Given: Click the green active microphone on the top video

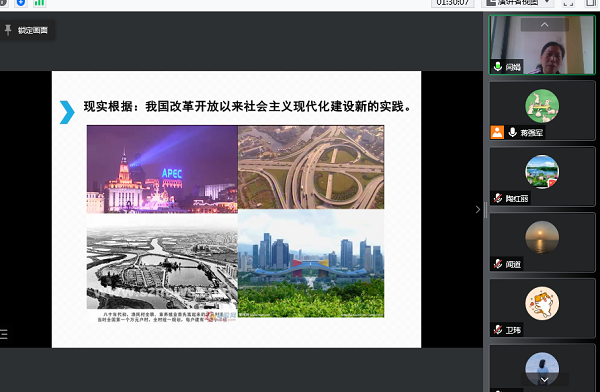Looking at the screenshot, I should click(x=497, y=66).
